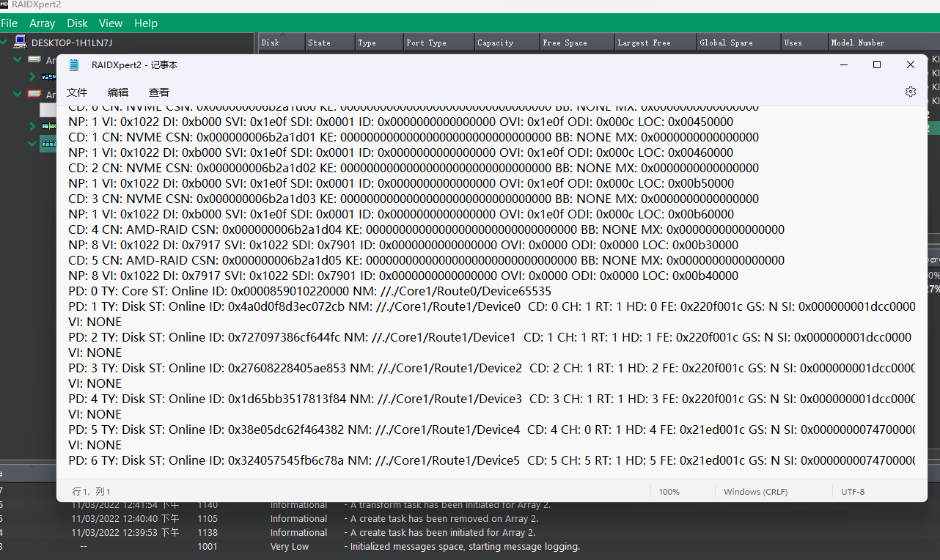The height and width of the screenshot is (560, 940).
Task: Open the View menu in RAIDXpert2
Action: click(x=111, y=23)
